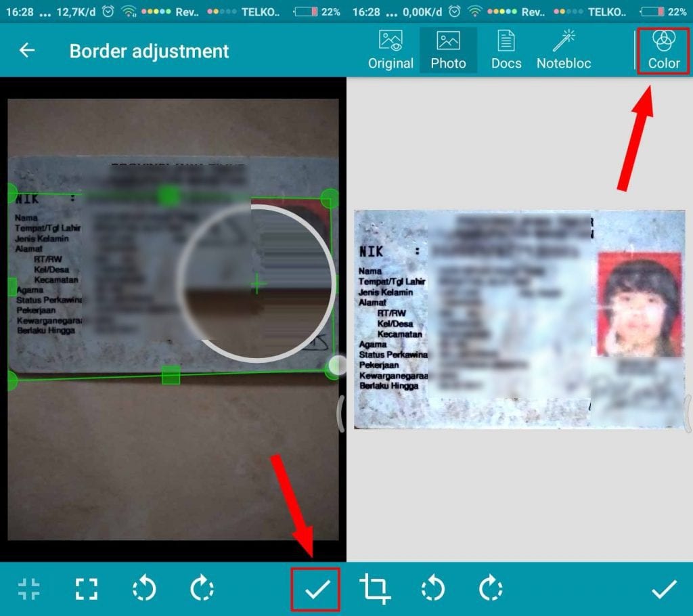Select the Original filter mode
The width and height of the screenshot is (693, 616).
click(390, 50)
